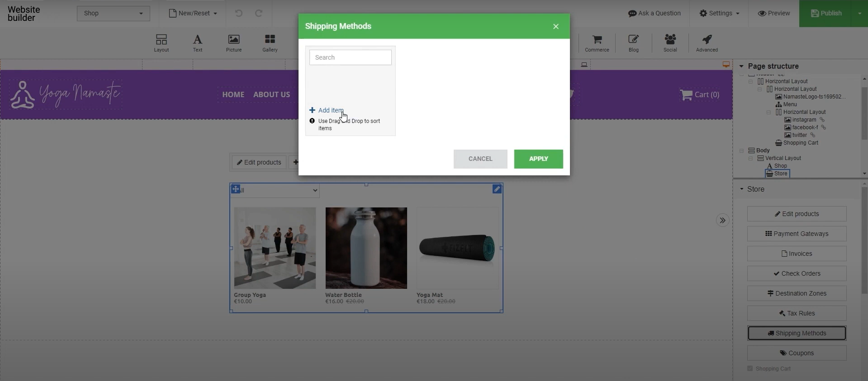Open the Shop page dropdown

[x=113, y=13]
